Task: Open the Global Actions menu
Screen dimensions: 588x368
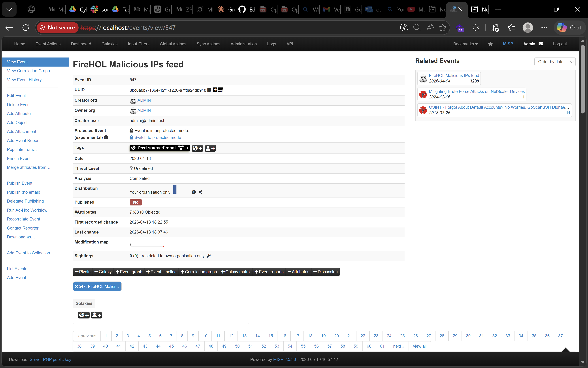Action: click(173, 44)
